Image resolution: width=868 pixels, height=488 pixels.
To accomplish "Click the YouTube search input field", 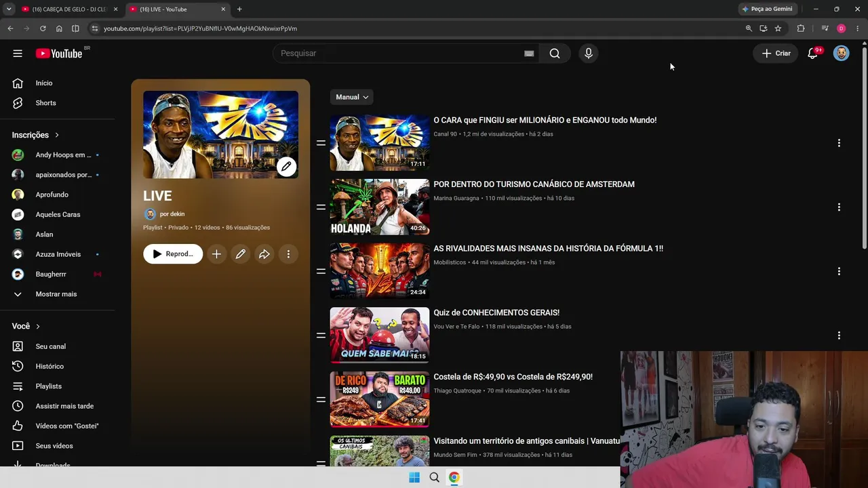I will click(399, 54).
